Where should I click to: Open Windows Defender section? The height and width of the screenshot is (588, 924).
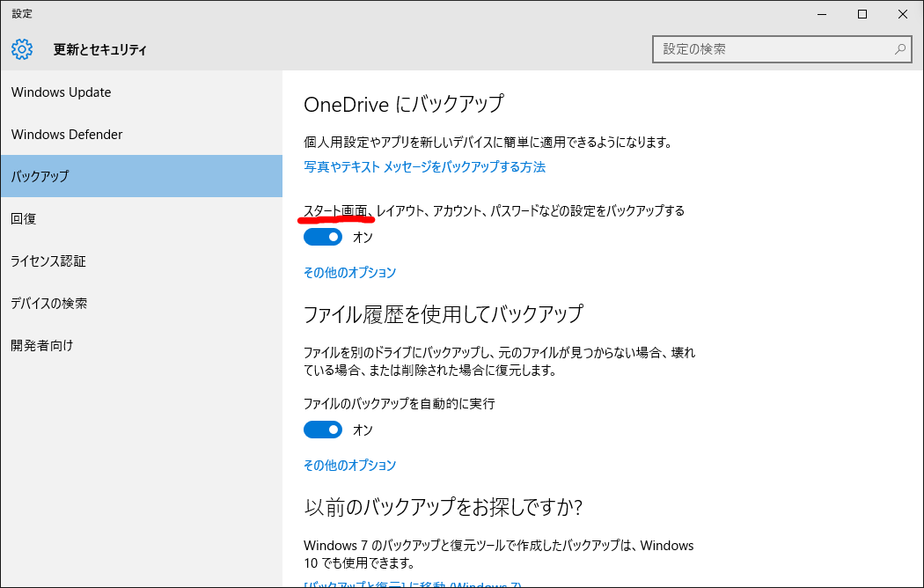click(x=142, y=135)
